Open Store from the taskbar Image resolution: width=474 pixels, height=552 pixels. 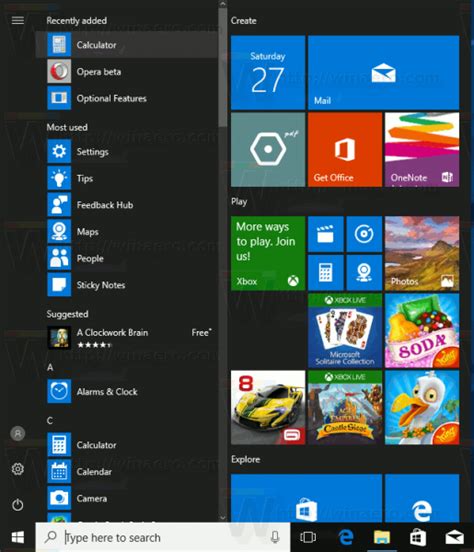coord(418,537)
